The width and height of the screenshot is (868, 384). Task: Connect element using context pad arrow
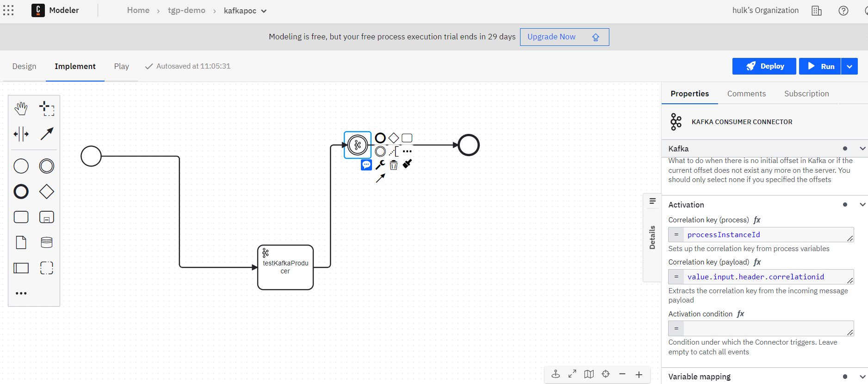pyautogui.click(x=380, y=178)
